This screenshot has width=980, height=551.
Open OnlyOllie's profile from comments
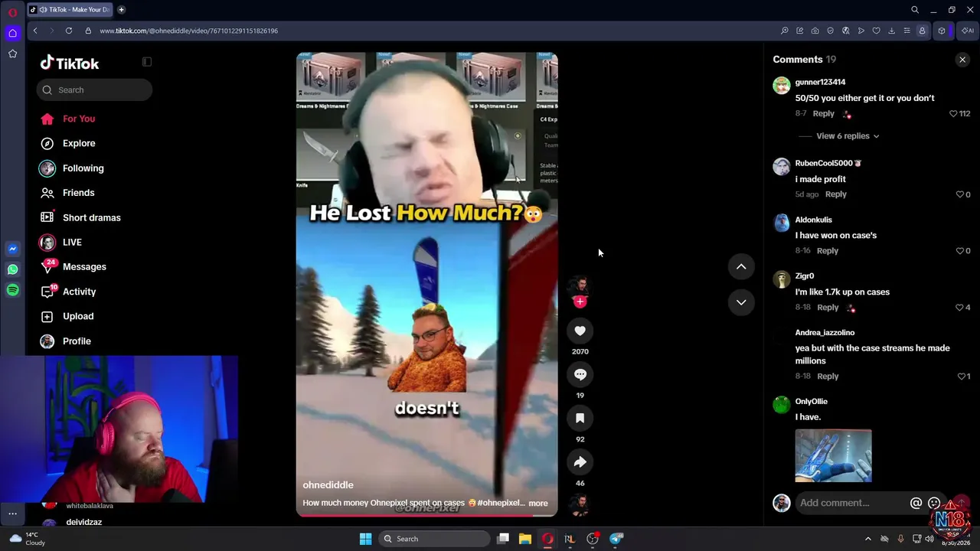coord(811,402)
